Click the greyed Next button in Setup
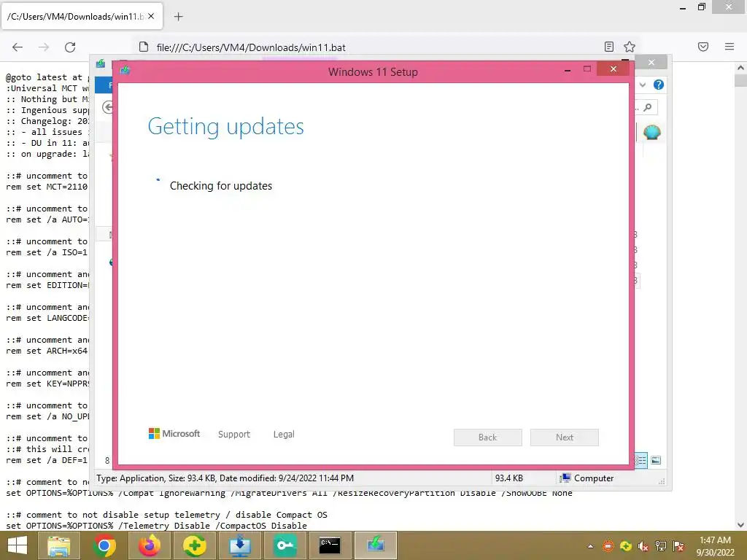The width and height of the screenshot is (747, 560). tap(565, 437)
